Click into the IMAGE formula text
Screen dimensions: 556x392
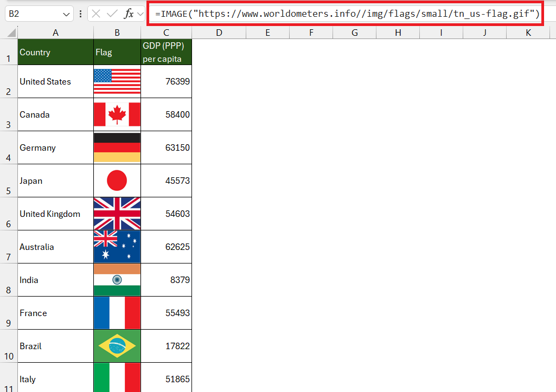[x=347, y=14]
